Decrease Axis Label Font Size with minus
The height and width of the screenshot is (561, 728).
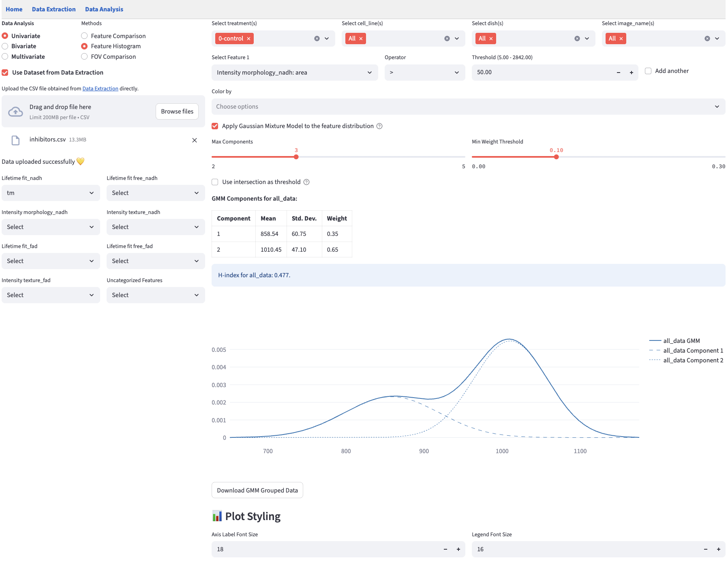pos(445,549)
